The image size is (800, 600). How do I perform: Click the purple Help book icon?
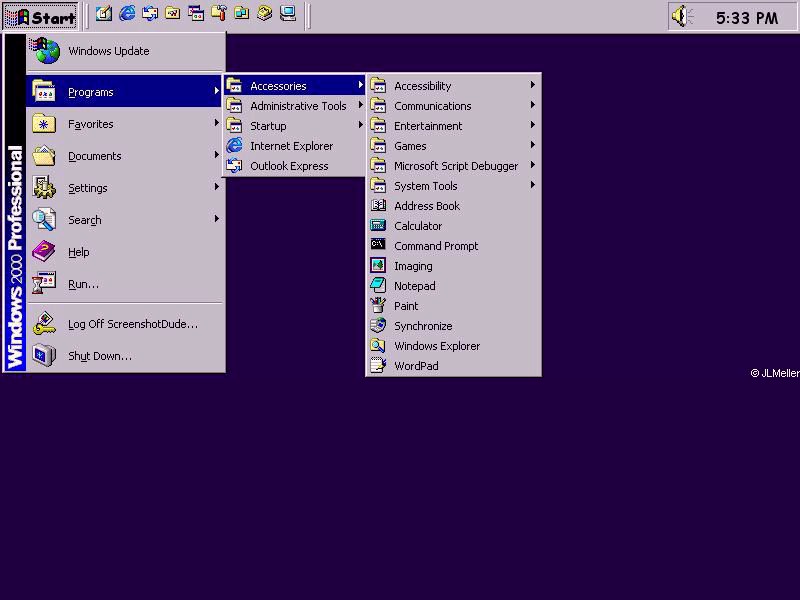point(44,252)
